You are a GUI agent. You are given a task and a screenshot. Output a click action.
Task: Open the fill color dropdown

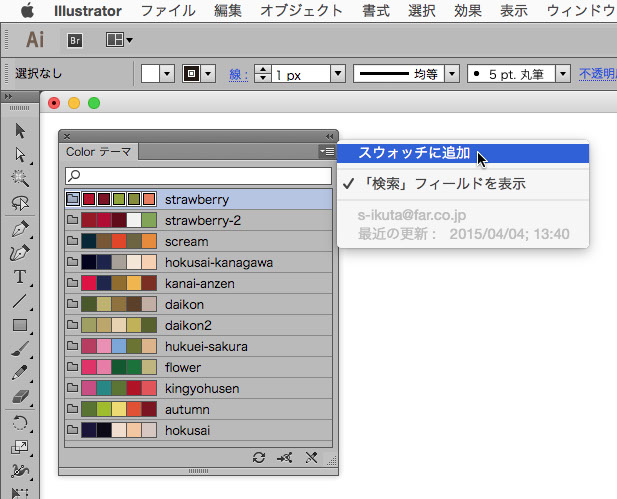tap(167, 74)
